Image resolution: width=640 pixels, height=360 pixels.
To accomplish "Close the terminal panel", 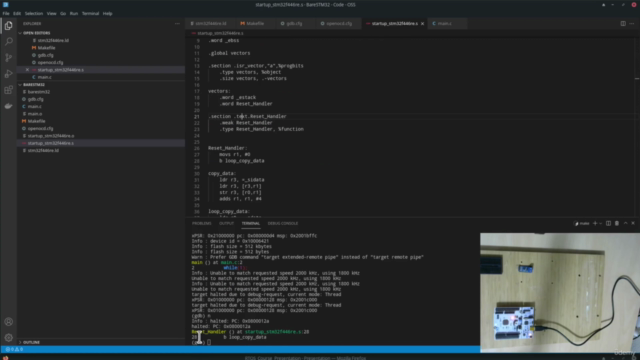I will tap(633, 223).
